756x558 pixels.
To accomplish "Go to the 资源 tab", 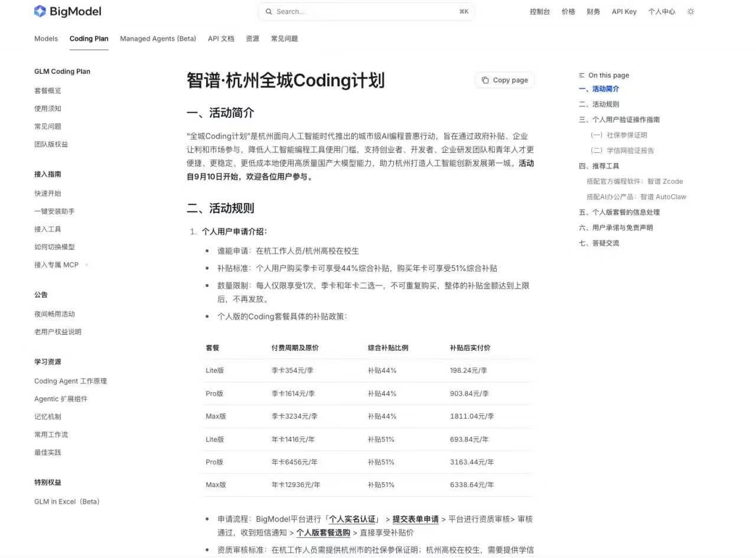I will tap(252, 38).
